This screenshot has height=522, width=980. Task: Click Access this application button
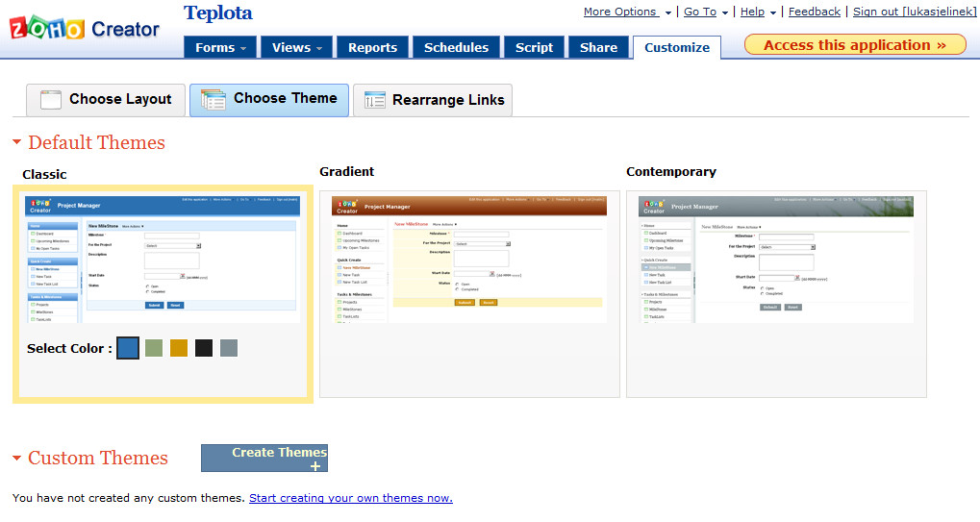point(855,45)
